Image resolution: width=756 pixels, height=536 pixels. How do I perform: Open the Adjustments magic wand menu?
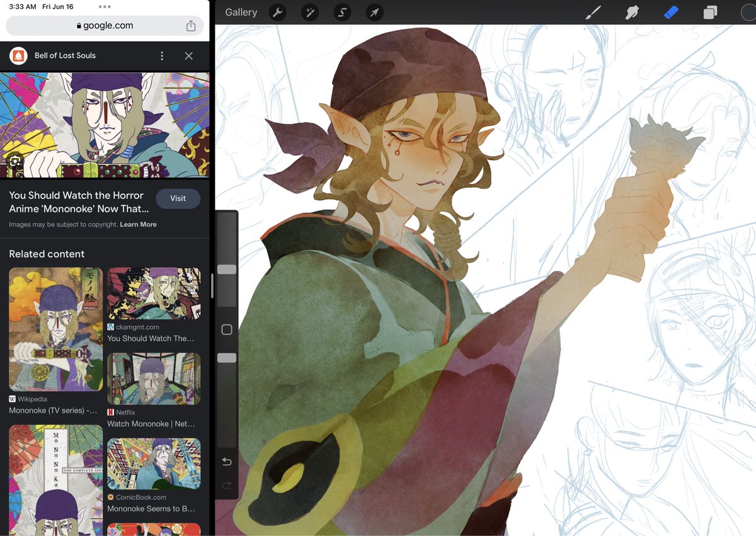(x=309, y=12)
